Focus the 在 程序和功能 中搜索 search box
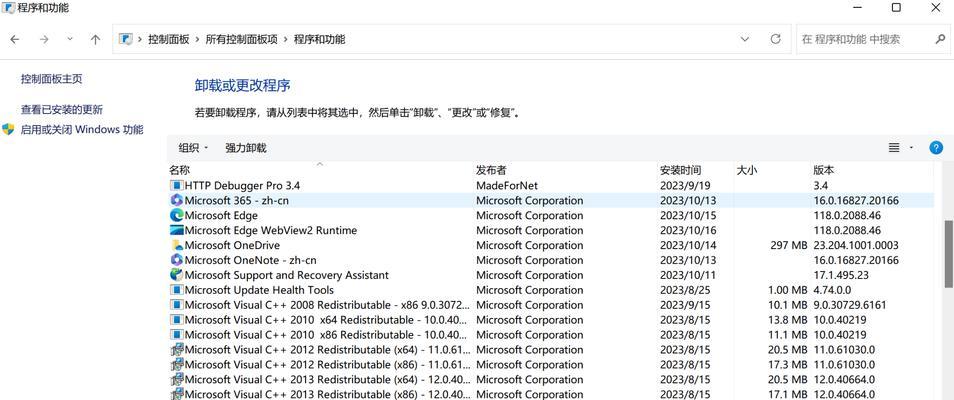The width and height of the screenshot is (954, 400). tap(872, 39)
